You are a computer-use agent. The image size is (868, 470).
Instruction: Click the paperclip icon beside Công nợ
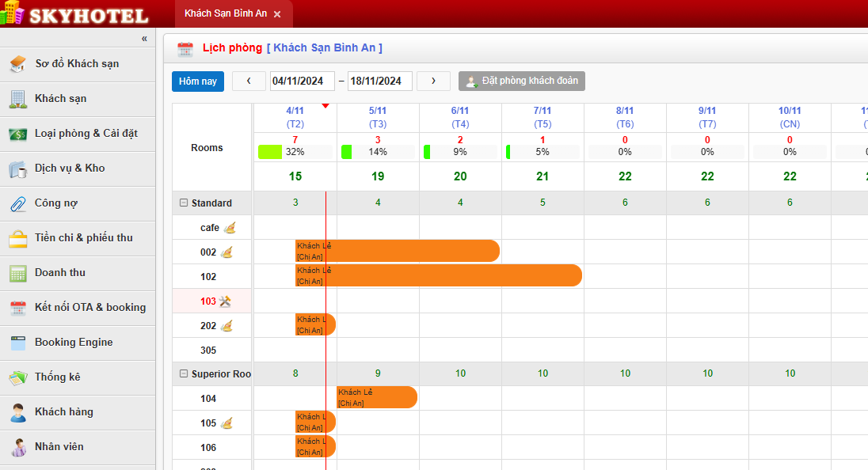point(17,203)
